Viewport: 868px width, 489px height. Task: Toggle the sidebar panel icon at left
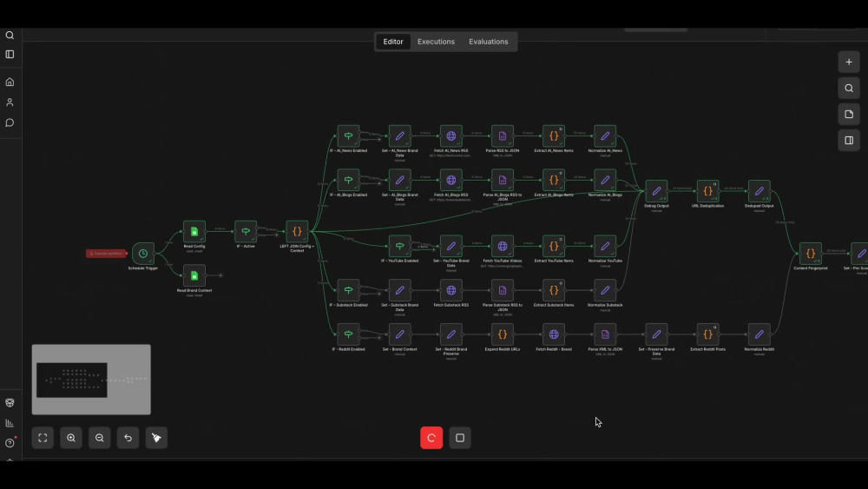[x=10, y=54]
